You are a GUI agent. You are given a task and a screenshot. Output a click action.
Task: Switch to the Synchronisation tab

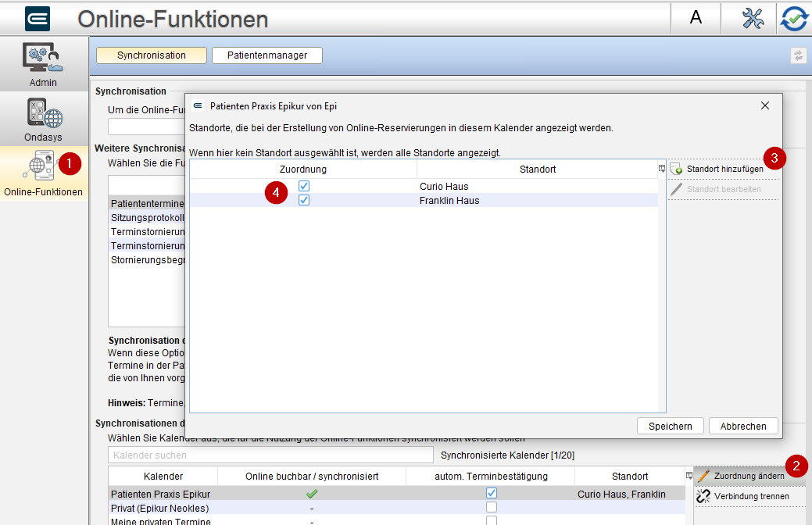point(151,55)
